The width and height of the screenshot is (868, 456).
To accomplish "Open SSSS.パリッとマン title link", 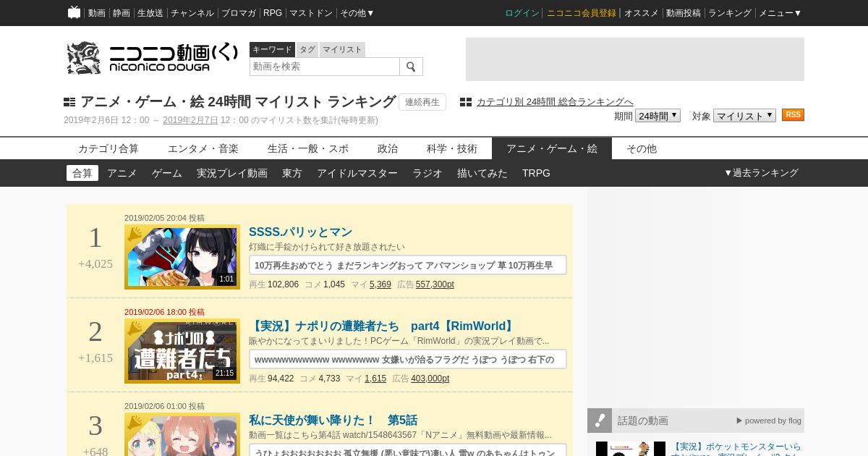I will point(300,232).
